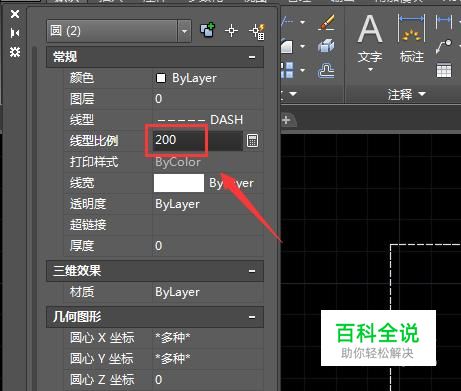Open the 圆 (2) object selection dropdown
The image size is (461, 391).
pyautogui.click(x=184, y=31)
